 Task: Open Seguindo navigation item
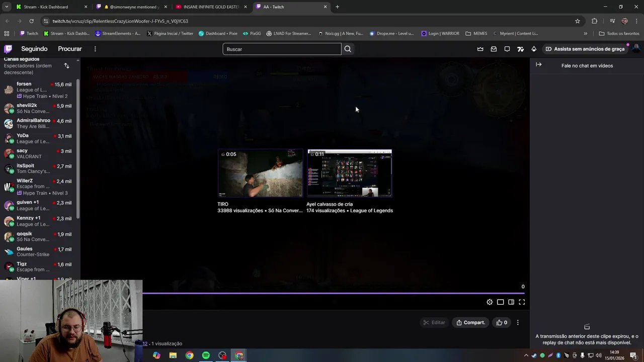click(x=34, y=49)
